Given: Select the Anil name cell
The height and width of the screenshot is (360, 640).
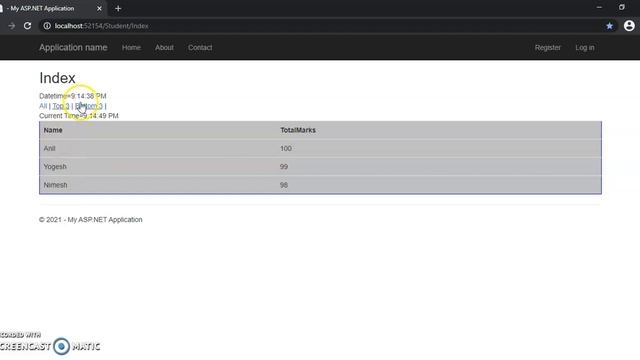Looking at the screenshot, I should coord(49,148).
